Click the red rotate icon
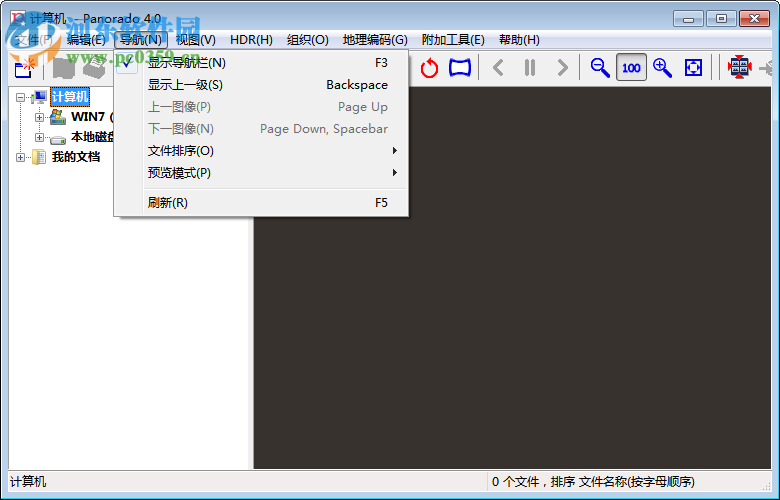 429,68
